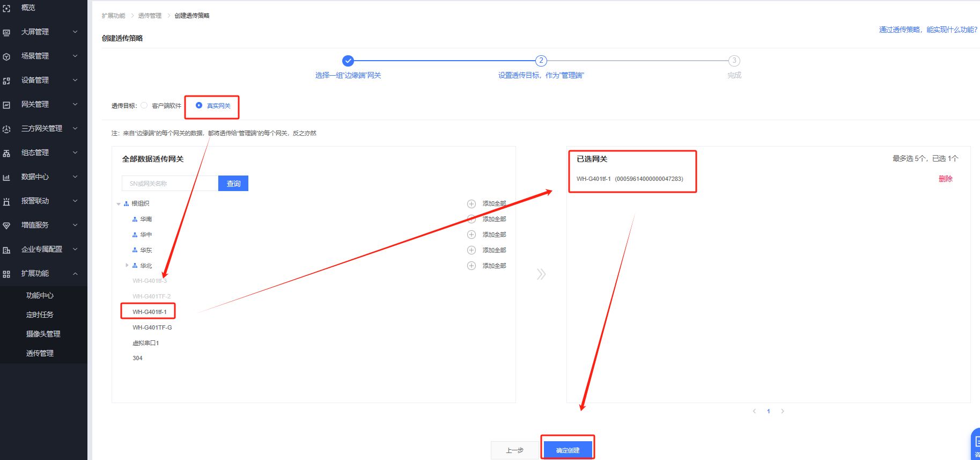980x460 pixels.
Task: Click page number 1 in pagination
Action: pyautogui.click(x=769, y=412)
